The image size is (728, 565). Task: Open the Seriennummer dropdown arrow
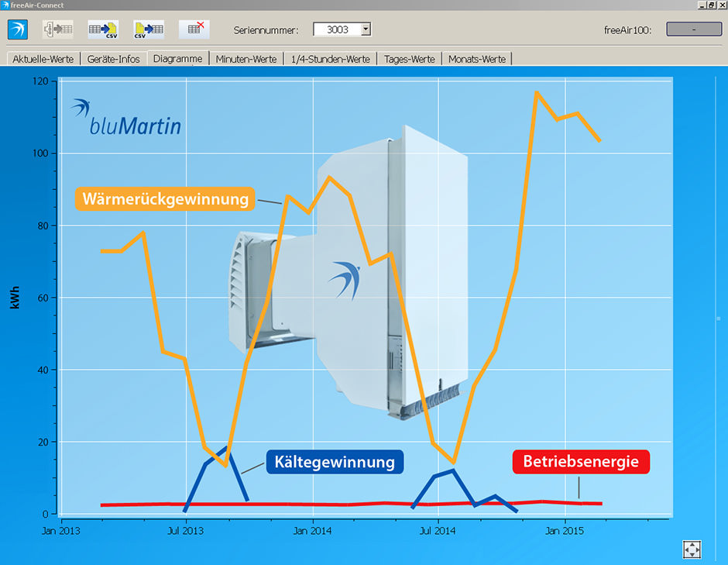point(366,29)
